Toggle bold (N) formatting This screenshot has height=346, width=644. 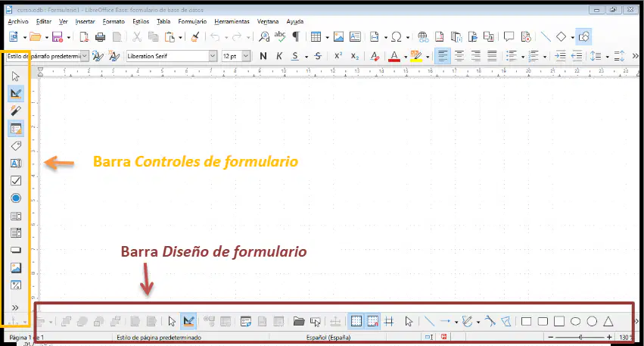(x=263, y=56)
